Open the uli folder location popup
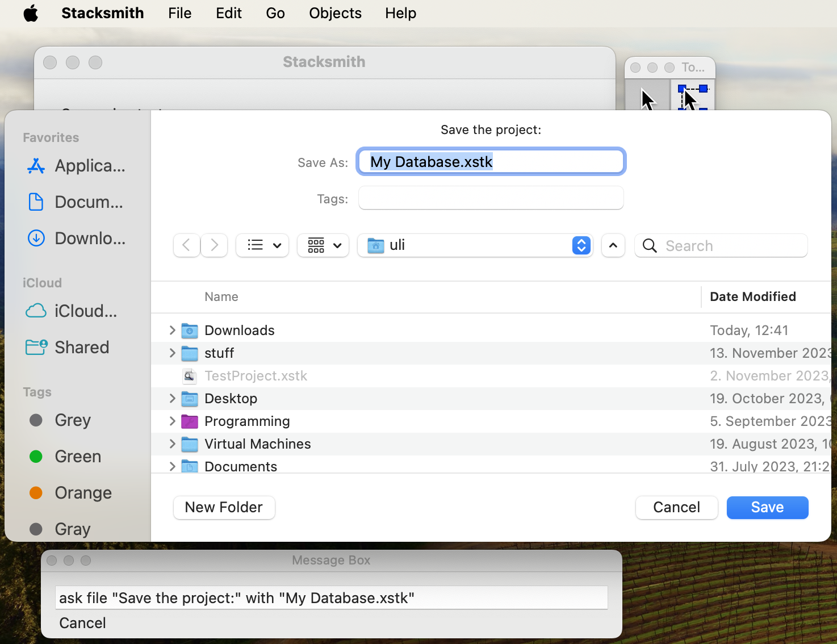837x644 pixels. [x=475, y=245]
